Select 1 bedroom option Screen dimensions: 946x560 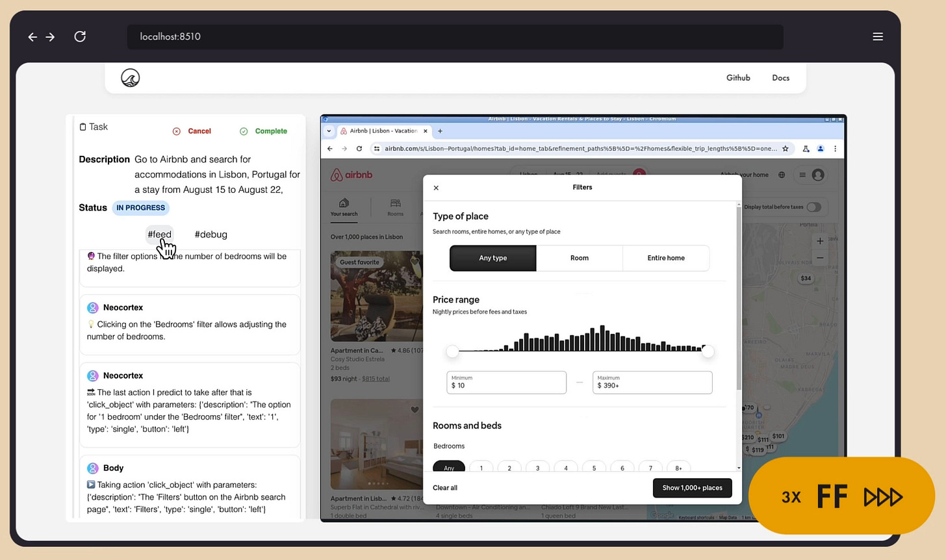click(x=481, y=466)
